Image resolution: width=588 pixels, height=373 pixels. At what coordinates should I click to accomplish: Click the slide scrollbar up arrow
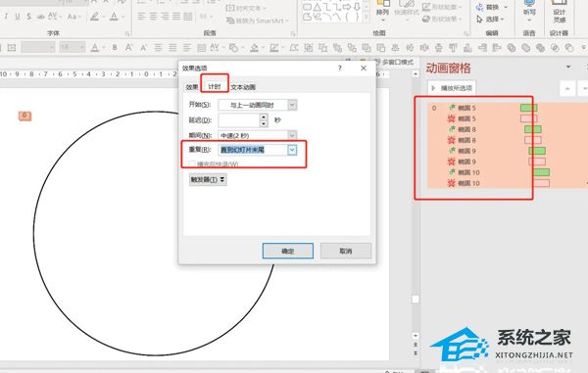click(x=416, y=74)
